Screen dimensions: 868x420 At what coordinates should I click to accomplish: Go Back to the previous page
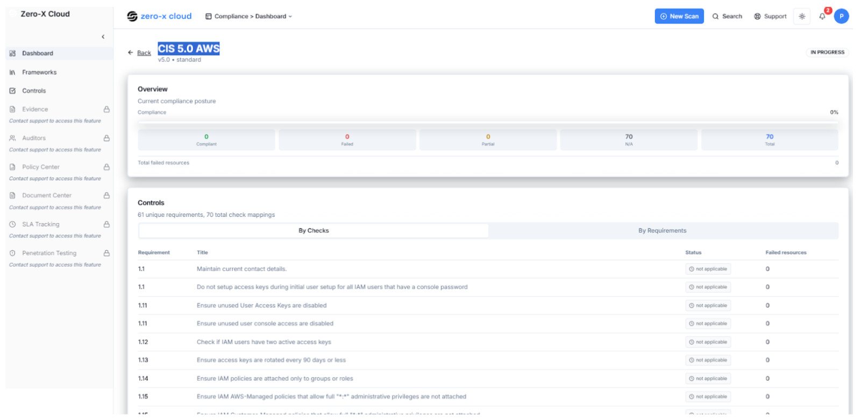[144, 53]
